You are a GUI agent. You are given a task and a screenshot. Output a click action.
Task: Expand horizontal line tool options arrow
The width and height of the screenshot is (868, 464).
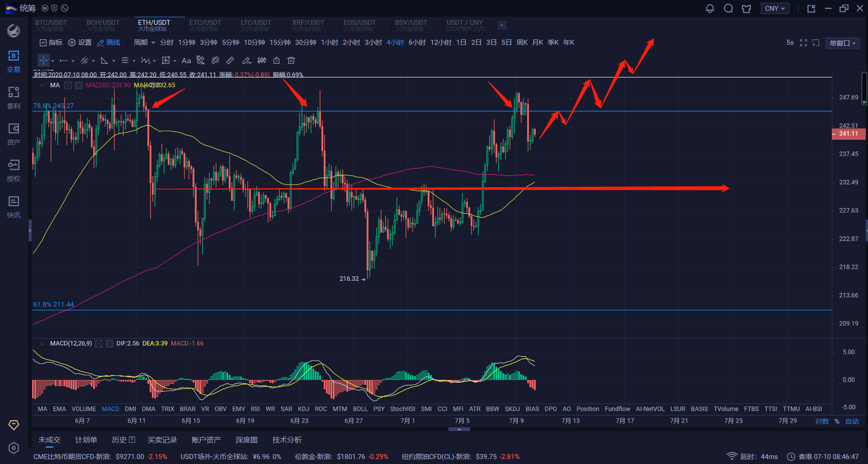73,61
